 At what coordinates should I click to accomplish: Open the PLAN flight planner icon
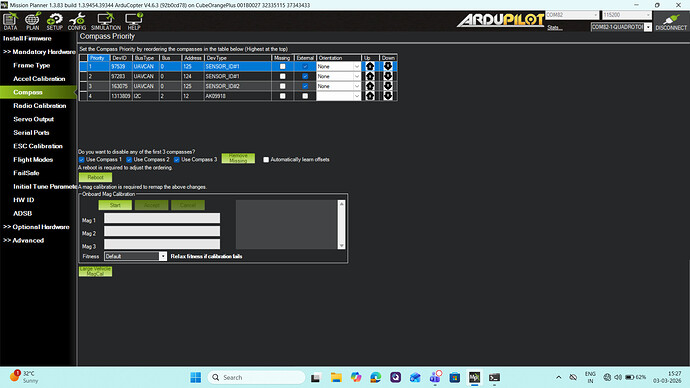[x=32, y=21]
